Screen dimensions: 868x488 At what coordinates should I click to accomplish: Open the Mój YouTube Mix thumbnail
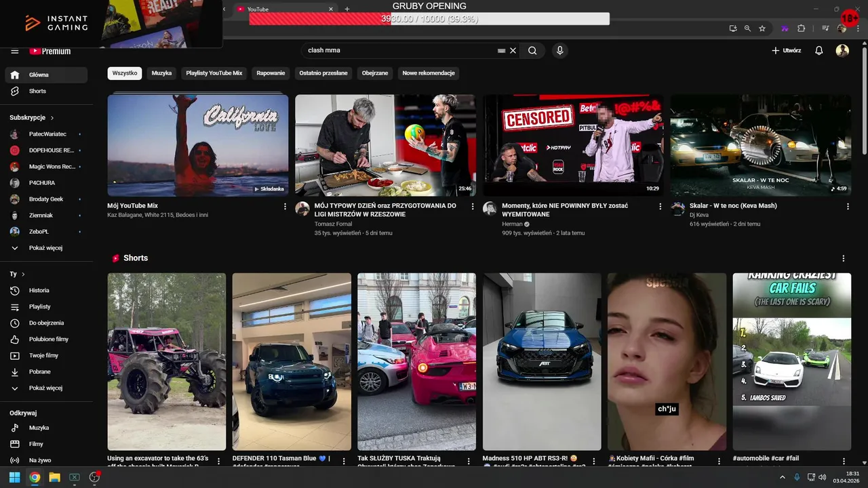[x=198, y=145]
